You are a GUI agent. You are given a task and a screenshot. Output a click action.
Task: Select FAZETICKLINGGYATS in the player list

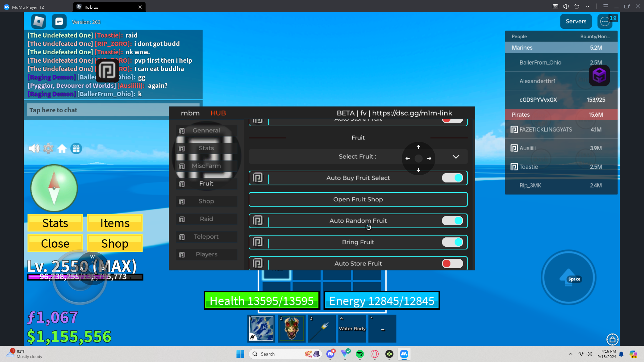tap(561, 129)
